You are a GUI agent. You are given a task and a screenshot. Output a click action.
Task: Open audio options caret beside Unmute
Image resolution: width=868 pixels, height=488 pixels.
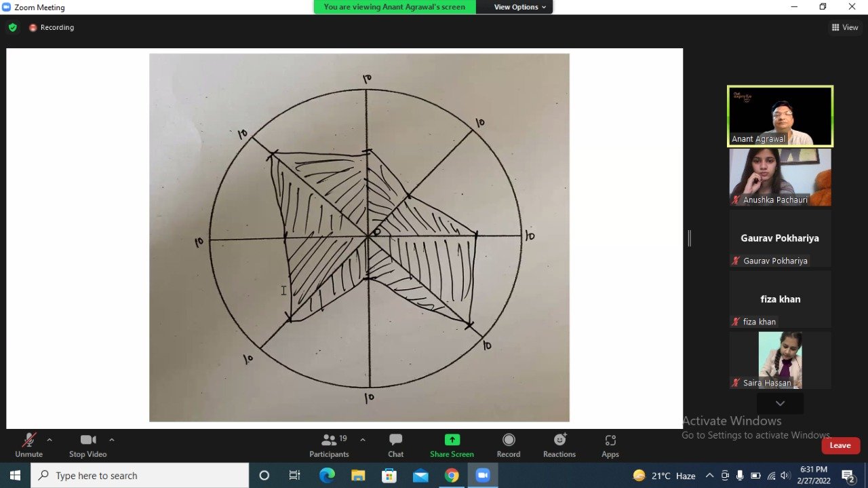coord(50,440)
